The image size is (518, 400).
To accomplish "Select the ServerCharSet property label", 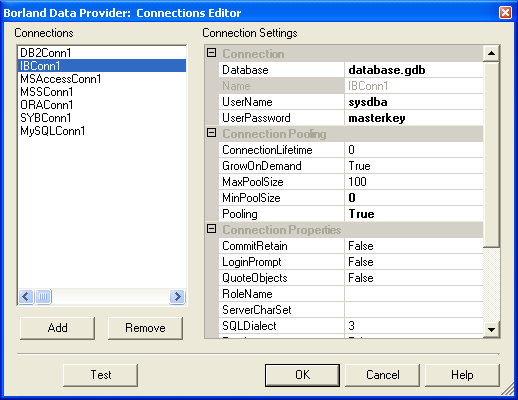I will [x=281, y=310].
